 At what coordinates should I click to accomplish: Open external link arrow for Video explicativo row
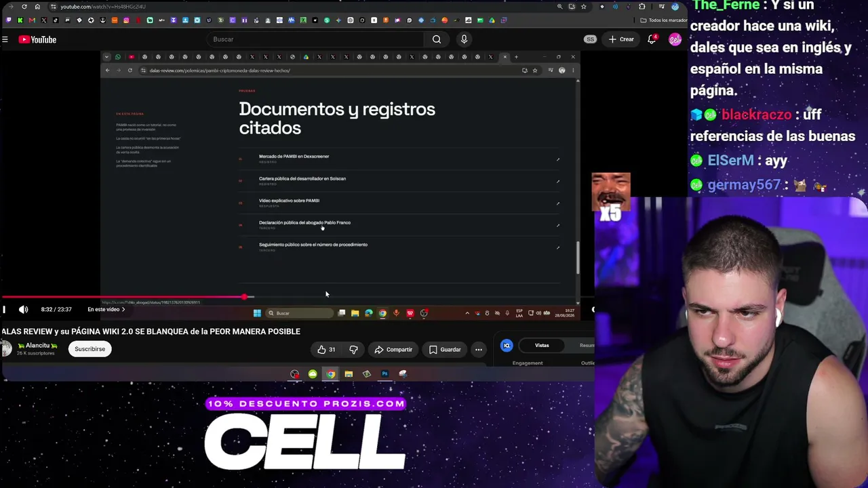pyautogui.click(x=558, y=203)
